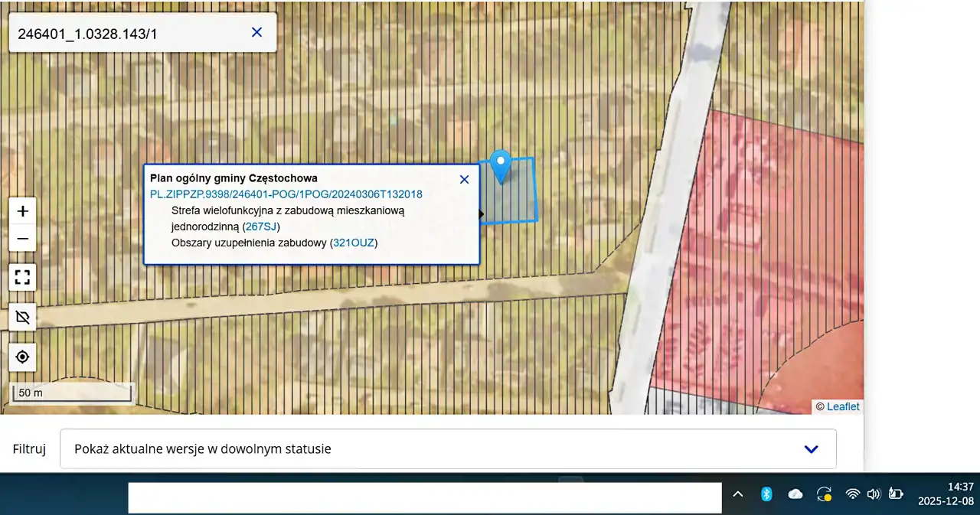Open the PL.ZIPPZP.9398 plan identifier link
980x515 pixels.
[286, 194]
